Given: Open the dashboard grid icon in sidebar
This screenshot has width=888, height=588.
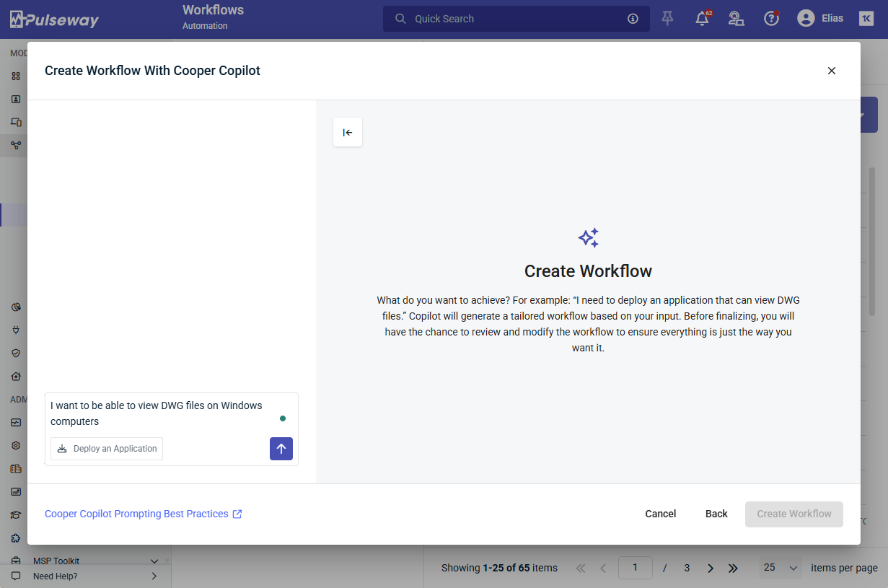Looking at the screenshot, I should (16, 76).
